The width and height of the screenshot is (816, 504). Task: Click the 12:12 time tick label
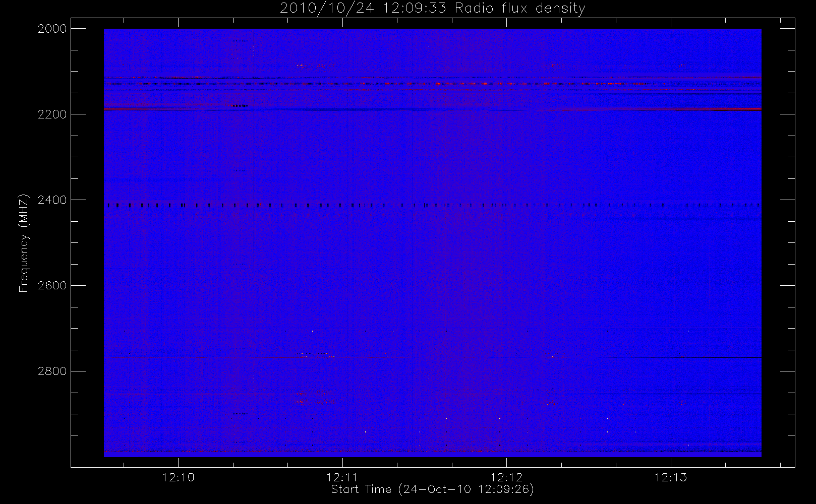(506, 477)
